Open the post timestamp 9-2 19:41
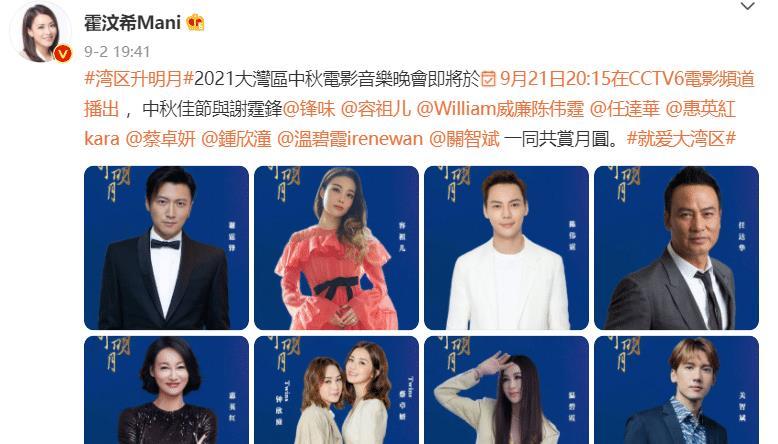The image size is (778, 444). 117,52
